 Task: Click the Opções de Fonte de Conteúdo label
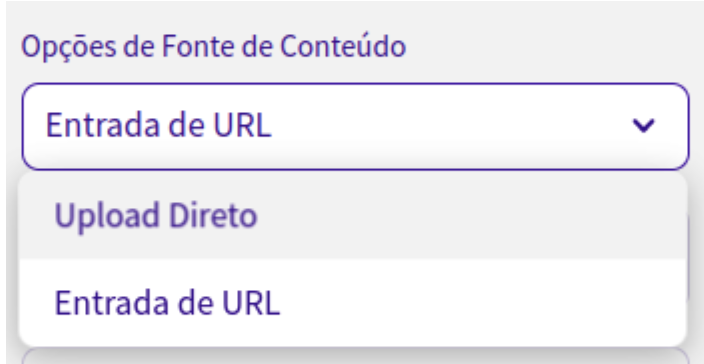tap(213, 46)
